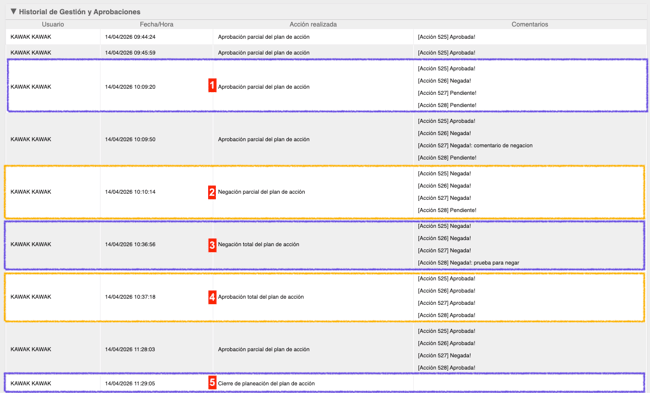
Task: Click comment '[Acción 528] Negada!: prueba para negar'
Action: pos(468,263)
